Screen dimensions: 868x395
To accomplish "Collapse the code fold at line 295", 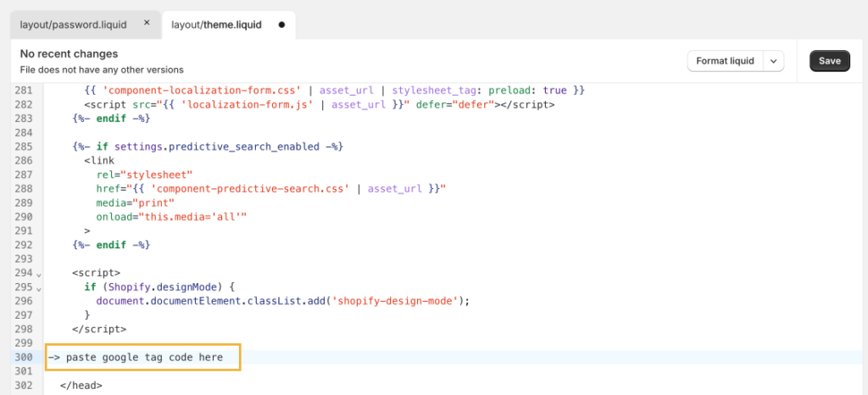I will click(x=38, y=289).
